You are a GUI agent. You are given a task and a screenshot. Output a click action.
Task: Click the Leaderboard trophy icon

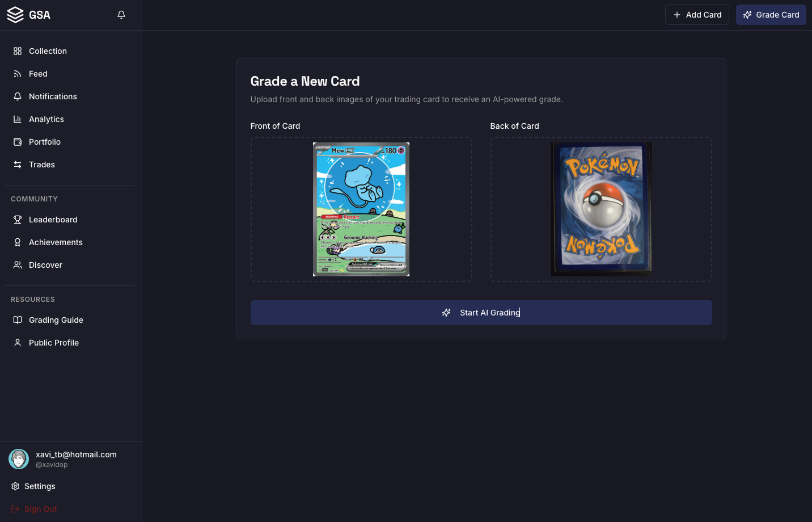(x=18, y=220)
